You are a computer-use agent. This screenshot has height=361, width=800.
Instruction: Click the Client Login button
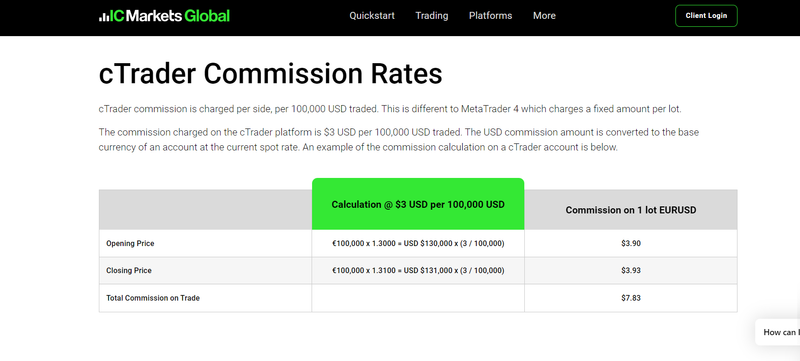pyautogui.click(x=706, y=16)
